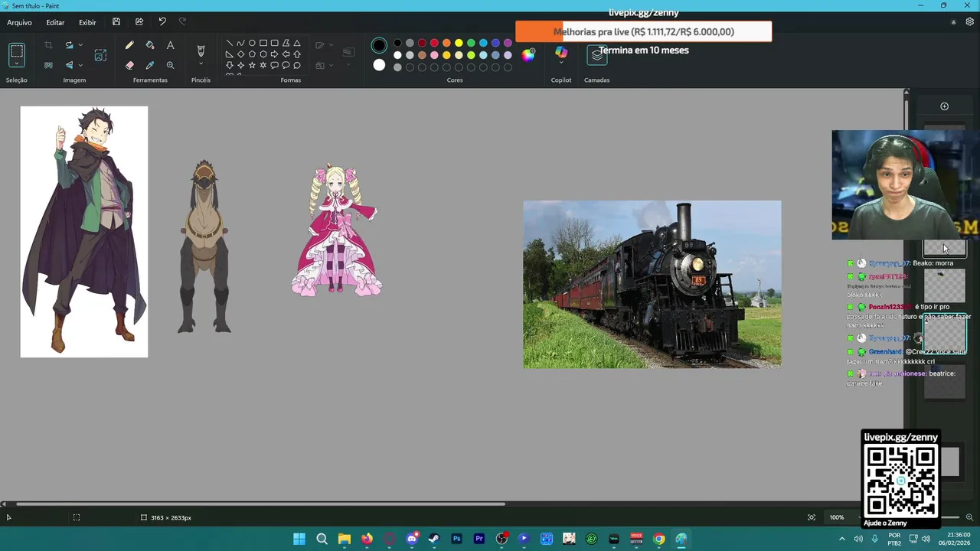Open the Edit colors wheel
Image resolution: width=980 pixels, height=551 pixels.
(x=528, y=55)
